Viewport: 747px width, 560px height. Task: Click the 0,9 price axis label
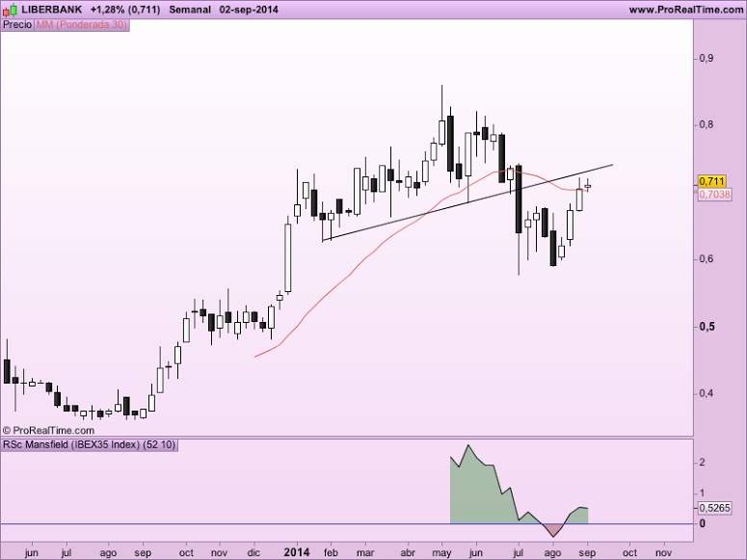coord(706,58)
